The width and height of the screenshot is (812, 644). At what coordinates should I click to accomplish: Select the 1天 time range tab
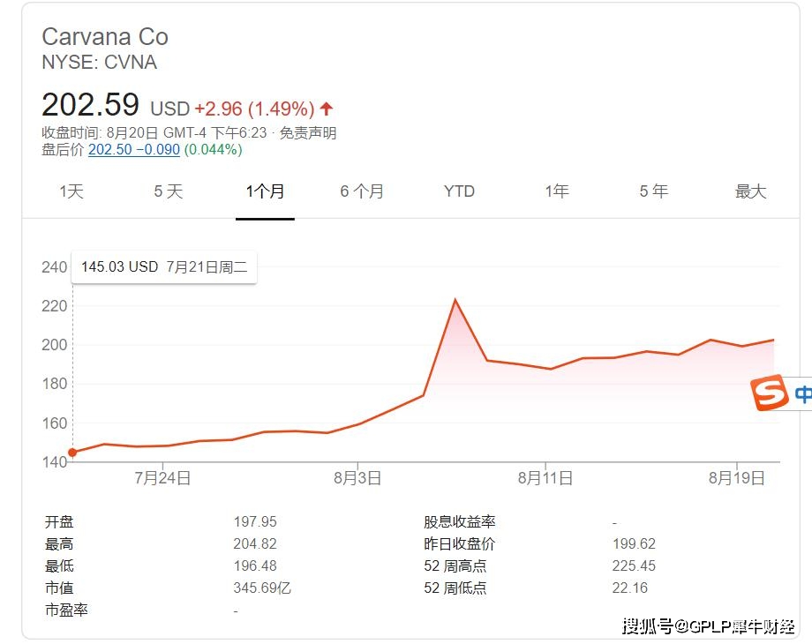pyautogui.click(x=71, y=191)
